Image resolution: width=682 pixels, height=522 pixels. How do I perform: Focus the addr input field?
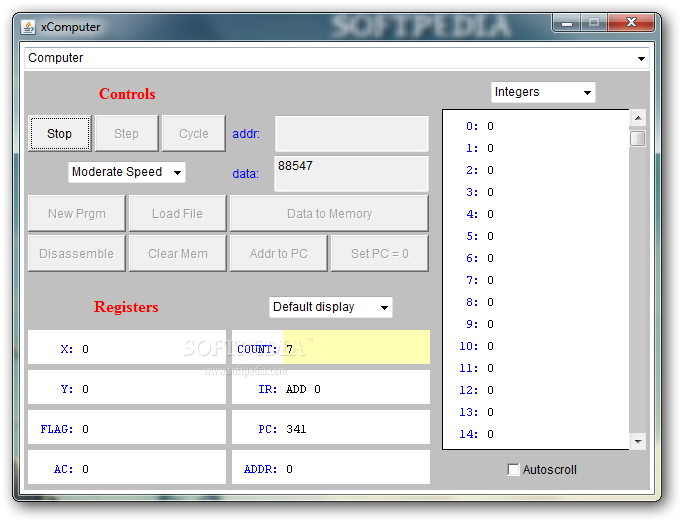pyautogui.click(x=351, y=134)
